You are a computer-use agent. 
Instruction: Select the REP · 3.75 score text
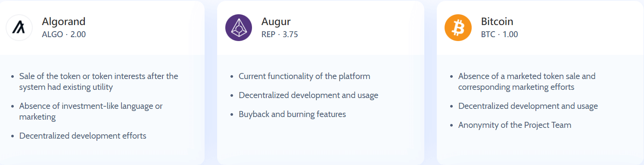pos(280,35)
